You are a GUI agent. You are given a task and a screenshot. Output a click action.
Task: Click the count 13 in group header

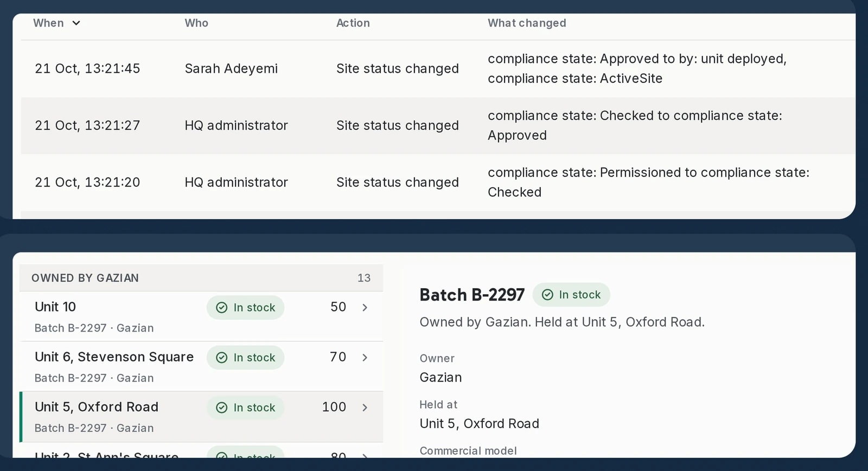(364, 278)
